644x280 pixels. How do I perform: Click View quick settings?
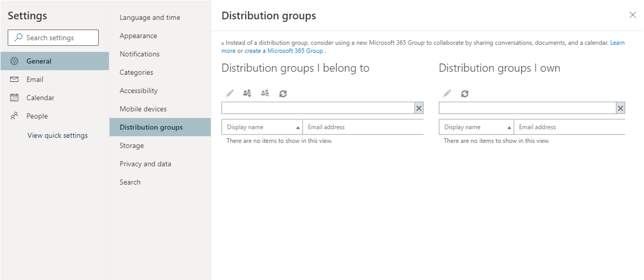pos(57,136)
